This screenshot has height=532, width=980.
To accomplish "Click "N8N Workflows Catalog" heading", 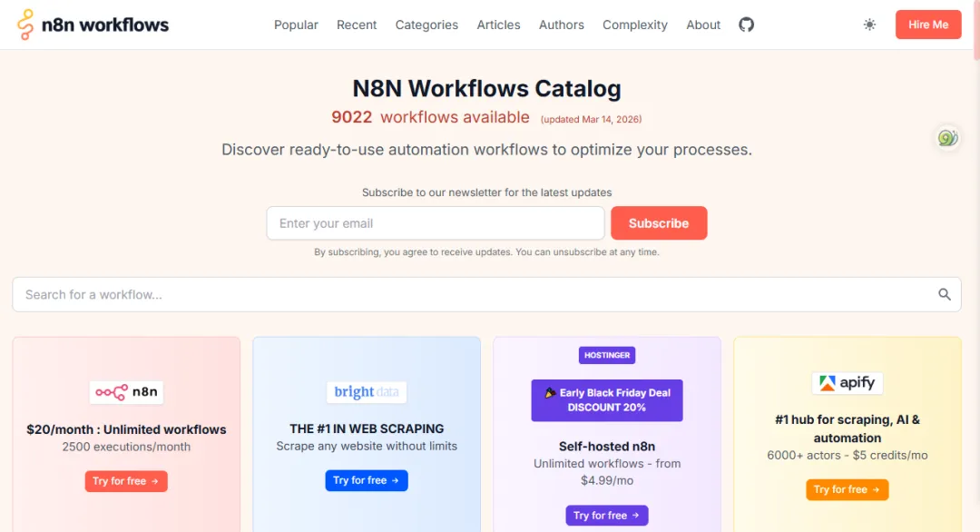I will coord(487,89).
